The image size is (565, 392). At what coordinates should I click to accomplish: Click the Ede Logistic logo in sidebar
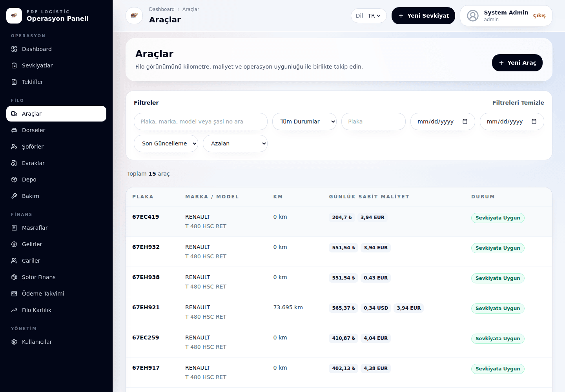click(x=14, y=16)
